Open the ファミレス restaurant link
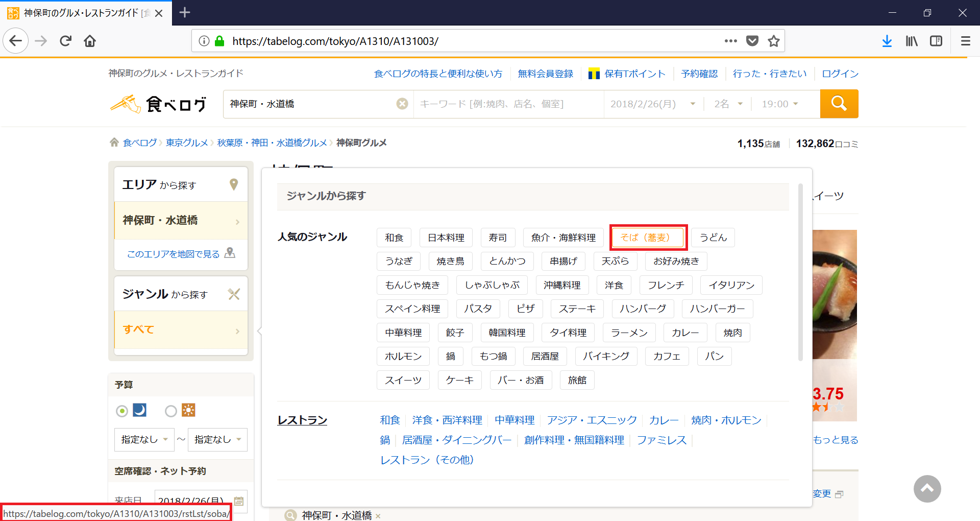 point(661,440)
